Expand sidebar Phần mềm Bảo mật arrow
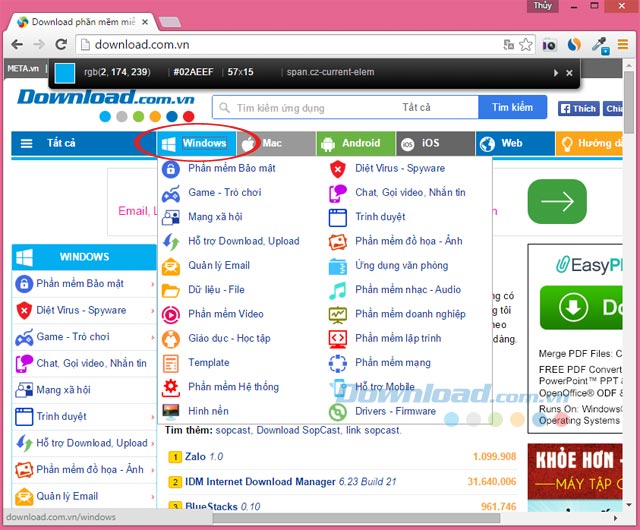The height and width of the screenshot is (530, 640). click(x=153, y=284)
